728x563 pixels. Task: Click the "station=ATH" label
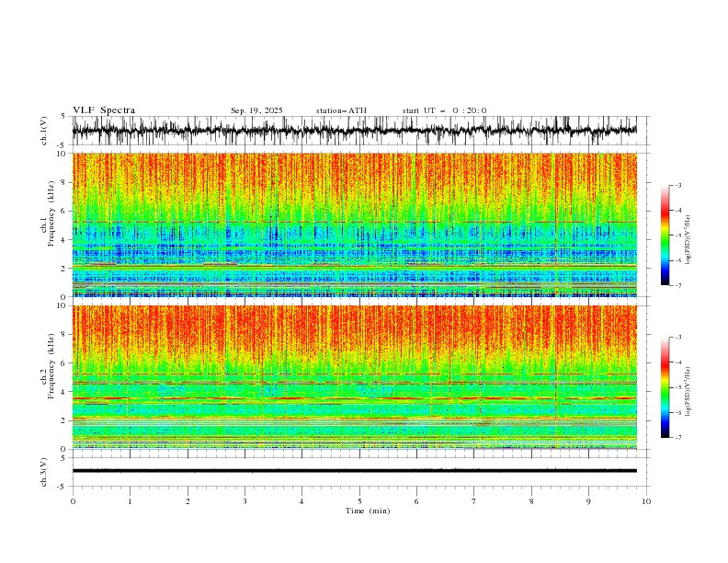[341, 110]
